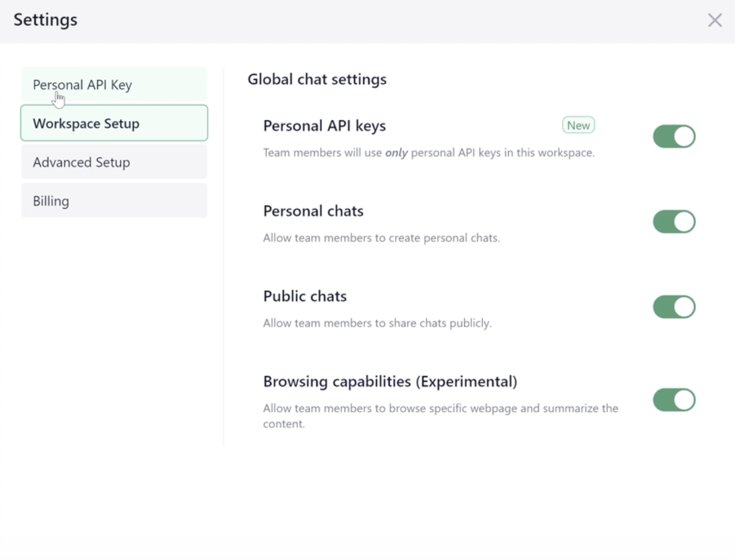Click the browse specific webpage description text
Screen dimensions: 735x560
[440, 409]
